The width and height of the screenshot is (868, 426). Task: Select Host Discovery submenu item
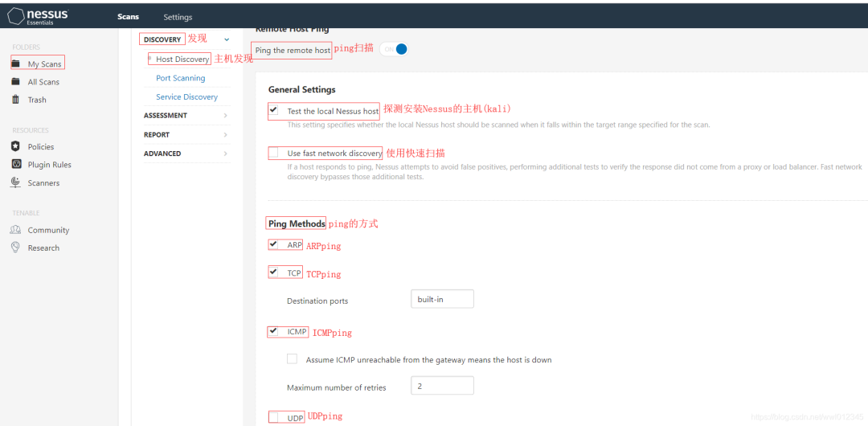click(x=182, y=59)
